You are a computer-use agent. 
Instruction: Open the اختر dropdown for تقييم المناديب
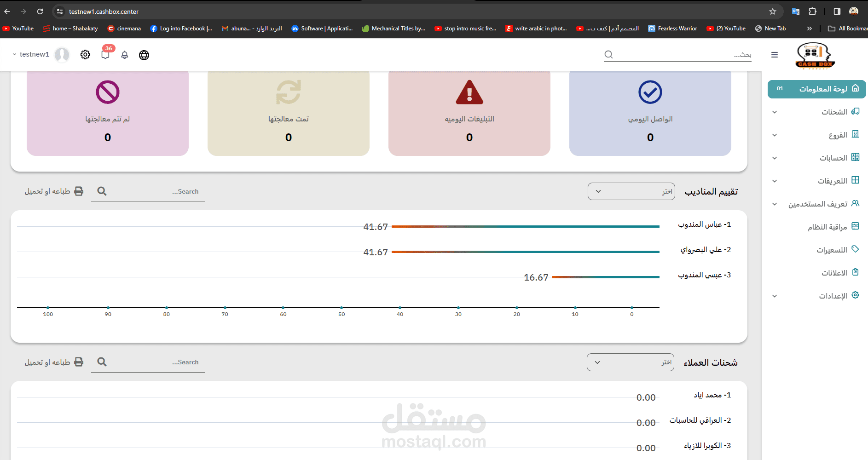(631, 191)
